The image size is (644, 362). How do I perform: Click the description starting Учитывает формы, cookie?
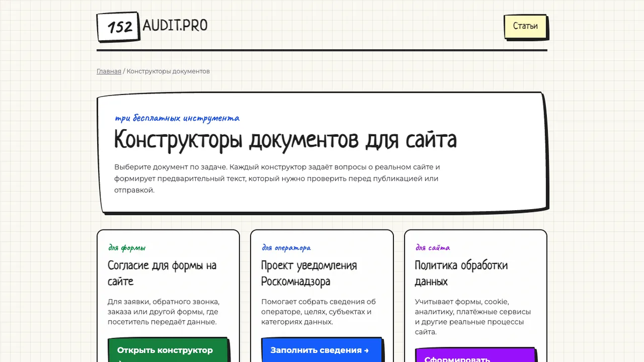(473, 317)
